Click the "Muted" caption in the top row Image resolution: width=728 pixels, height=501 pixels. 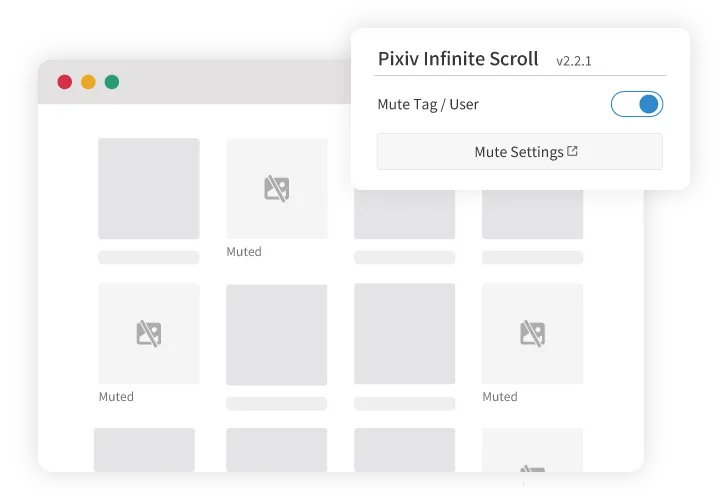coord(244,252)
